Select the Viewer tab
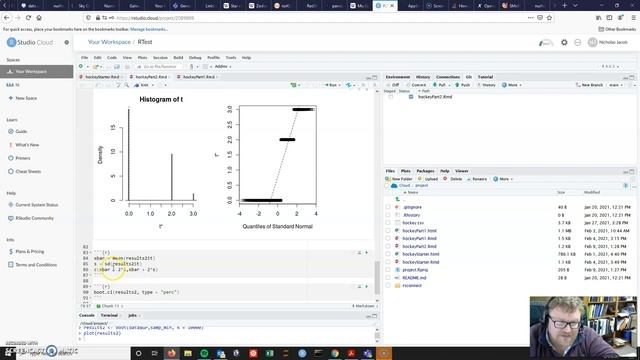640x360 pixels. pyautogui.click(x=462, y=171)
